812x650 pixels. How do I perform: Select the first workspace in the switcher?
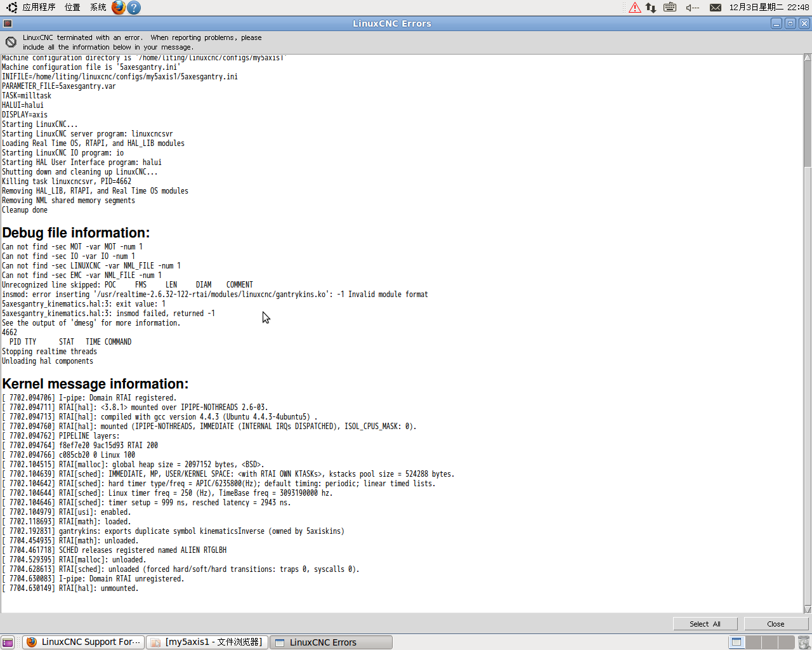click(737, 642)
